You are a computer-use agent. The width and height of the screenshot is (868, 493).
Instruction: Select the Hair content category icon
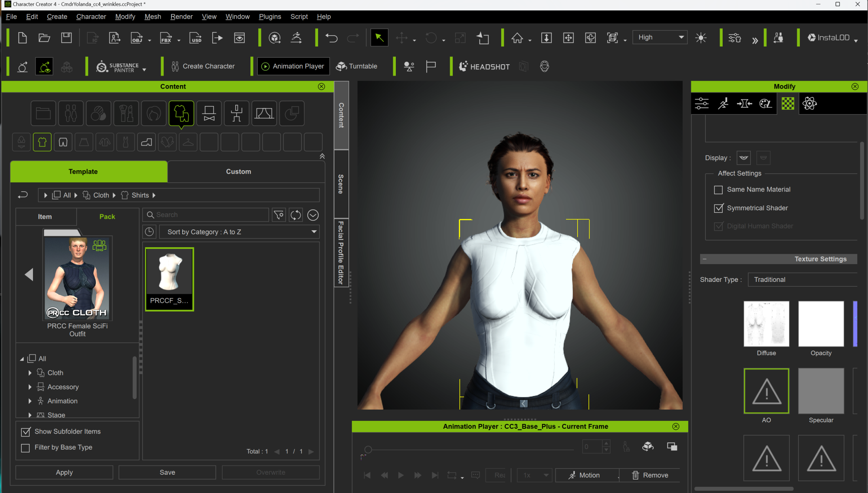pyautogui.click(x=154, y=114)
